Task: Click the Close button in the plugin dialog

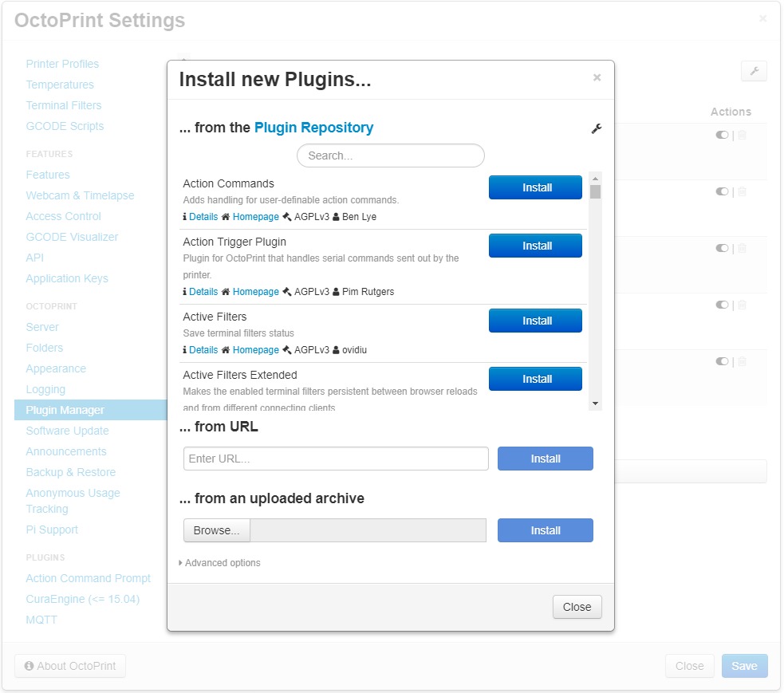Action: click(577, 607)
